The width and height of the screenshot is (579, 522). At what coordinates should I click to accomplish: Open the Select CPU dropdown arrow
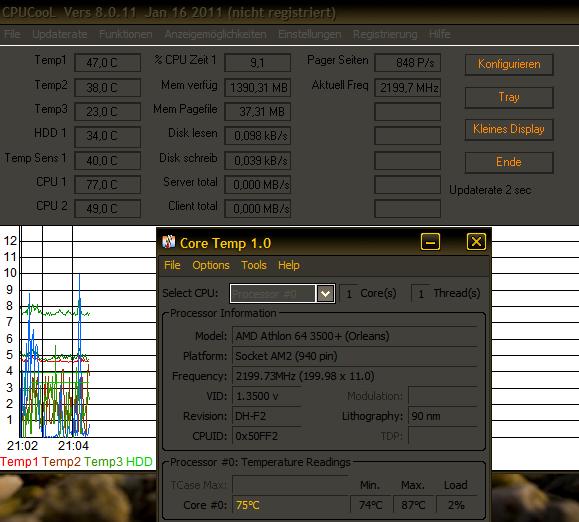click(x=325, y=294)
